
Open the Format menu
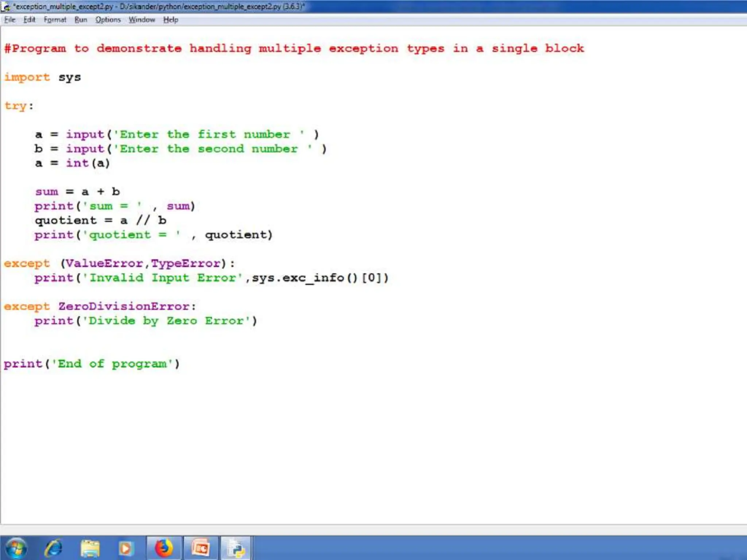(55, 20)
